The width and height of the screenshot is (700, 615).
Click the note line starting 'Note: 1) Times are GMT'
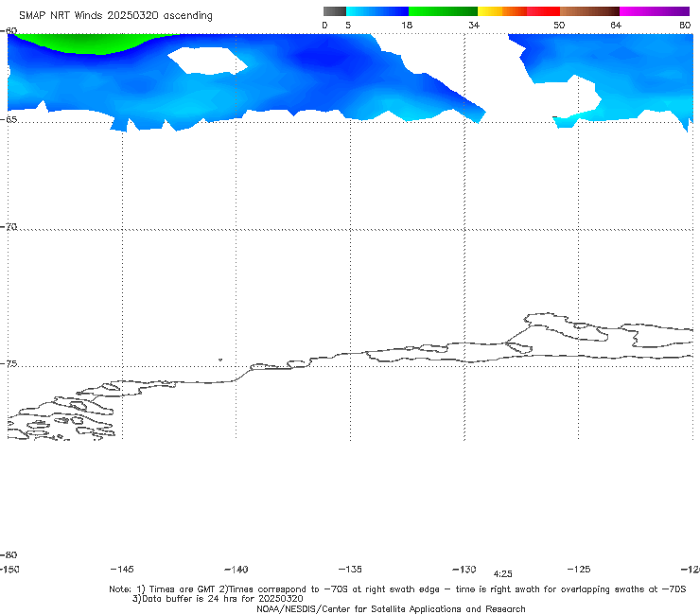[397, 589]
